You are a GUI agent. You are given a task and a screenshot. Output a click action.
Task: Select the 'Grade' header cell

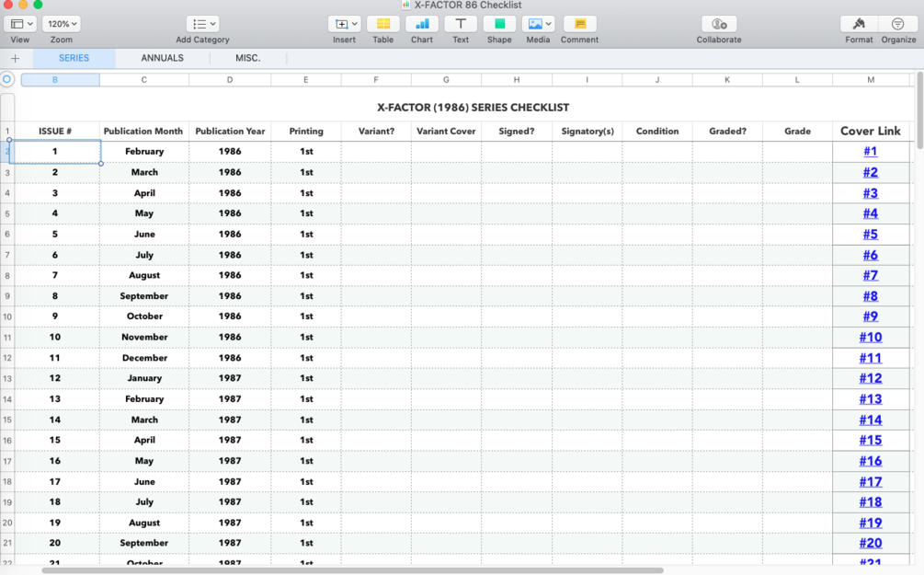coord(797,132)
